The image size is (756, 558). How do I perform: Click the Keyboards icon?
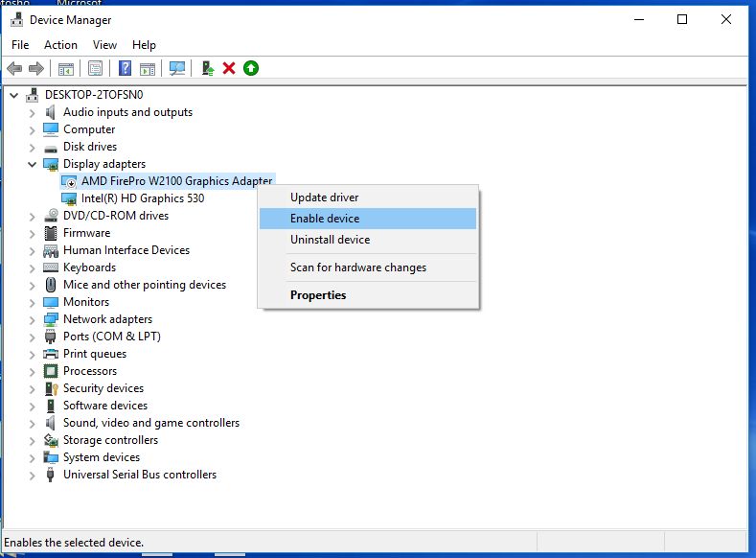[51, 267]
